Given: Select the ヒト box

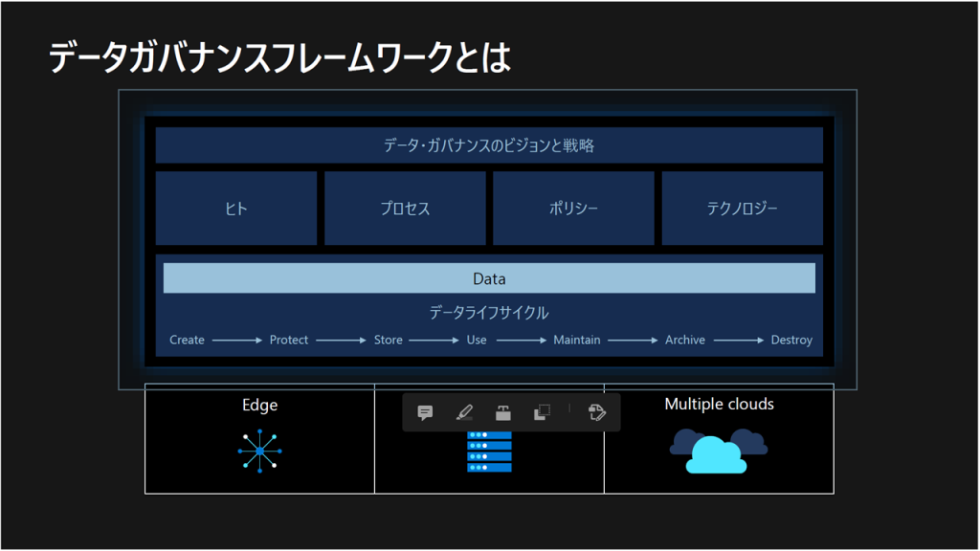Looking at the screenshot, I should coord(235,207).
